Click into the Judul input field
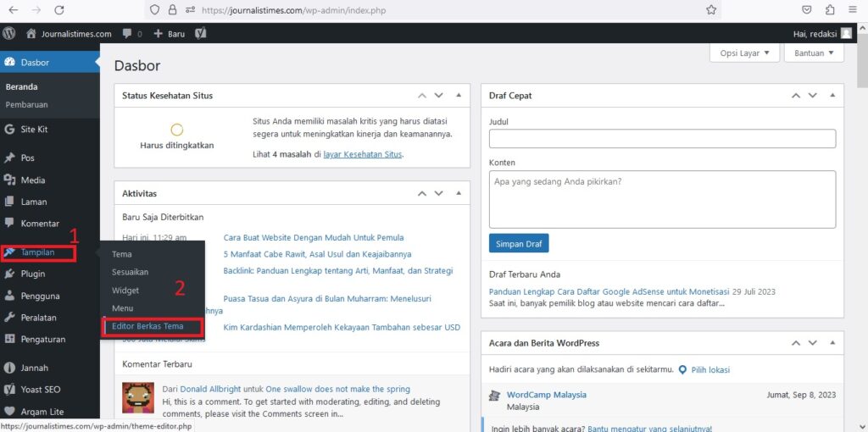This screenshot has height=432, width=868. click(x=662, y=139)
